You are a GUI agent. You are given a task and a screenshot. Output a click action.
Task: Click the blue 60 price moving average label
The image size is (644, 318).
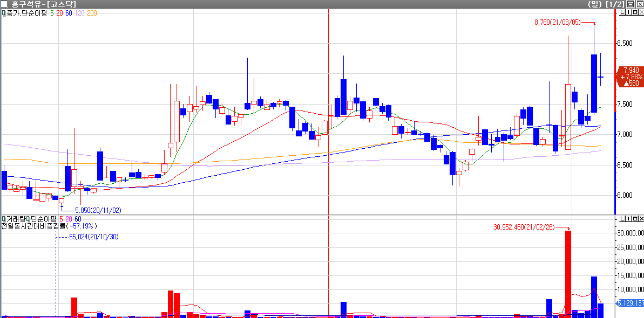[69, 13]
